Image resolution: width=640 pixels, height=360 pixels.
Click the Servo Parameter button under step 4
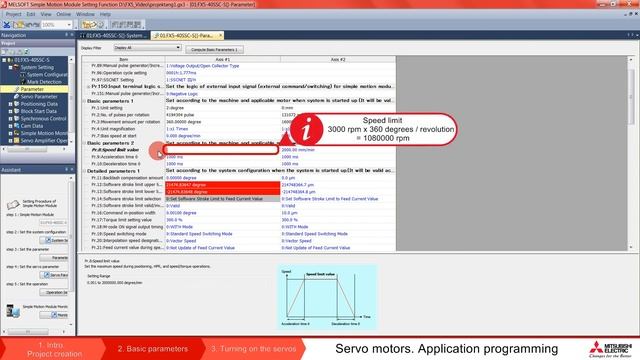(54, 275)
